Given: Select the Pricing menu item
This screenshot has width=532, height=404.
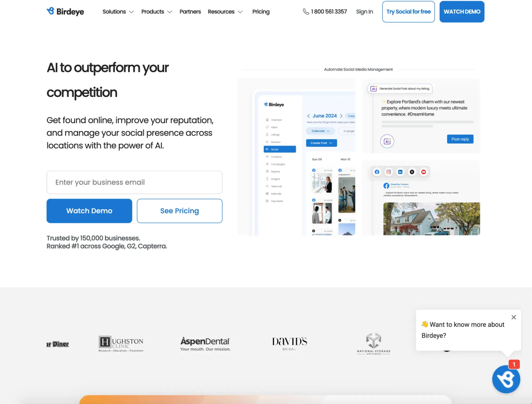Looking at the screenshot, I should pos(261,11).
